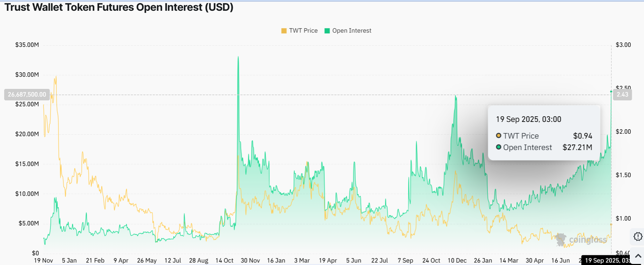Click the $10.00M y-axis label
Image resolution: width=644 pixels, height=265 pixels.
tap(27, 194)
